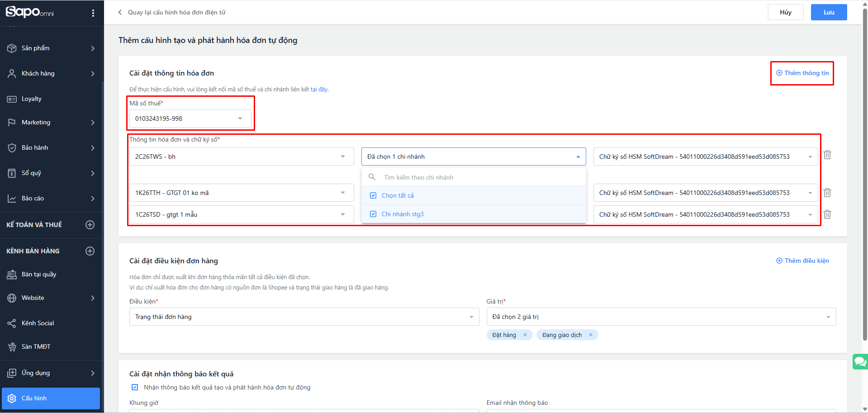This screenshot has width=868, height=413.
Task: Click trash icon for 1K26TTH row
Action: 827,193
